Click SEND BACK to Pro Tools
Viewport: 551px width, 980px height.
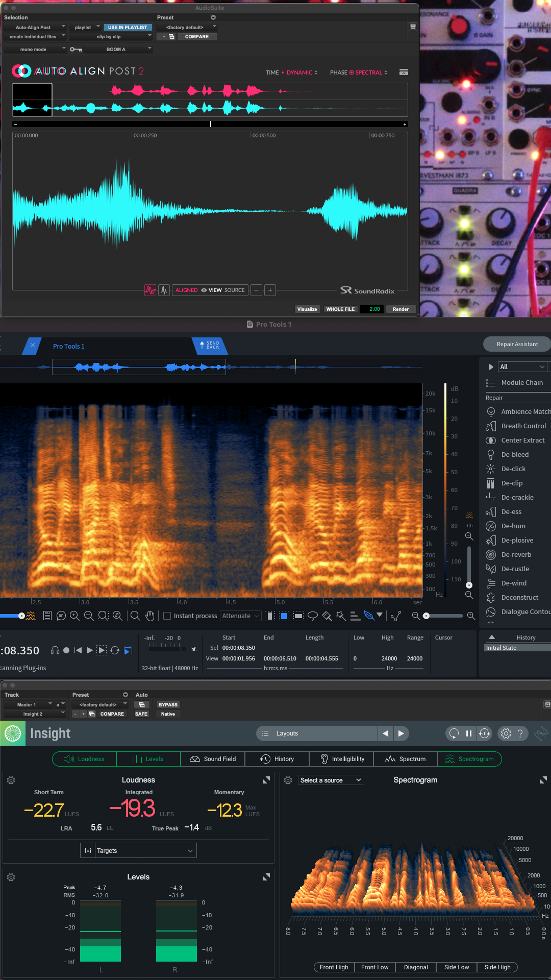click(x=210, y=346)
